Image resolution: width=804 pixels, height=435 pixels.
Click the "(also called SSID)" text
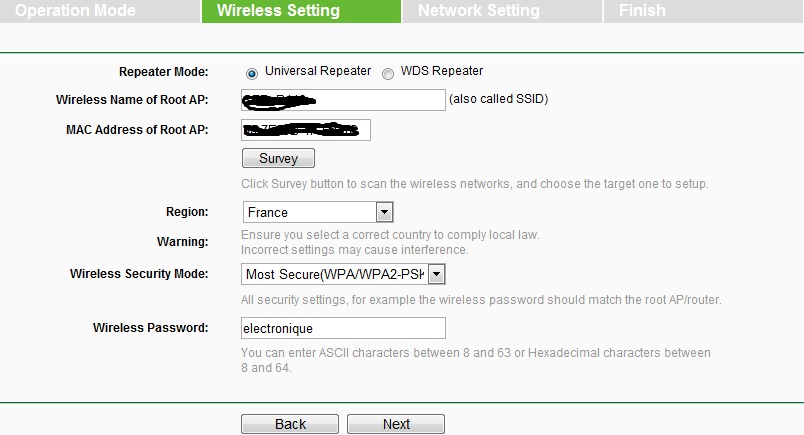(498, 99)
